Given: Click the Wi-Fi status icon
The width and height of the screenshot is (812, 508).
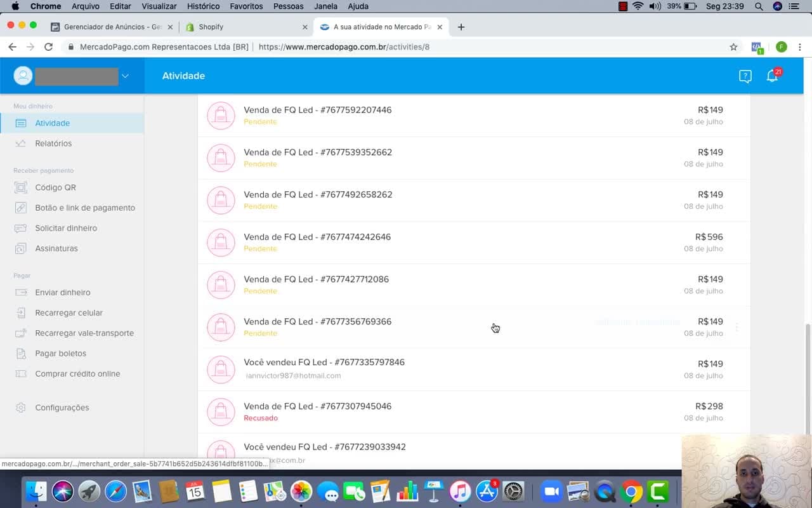Looking at the screenshot, I should coord(638,6).
